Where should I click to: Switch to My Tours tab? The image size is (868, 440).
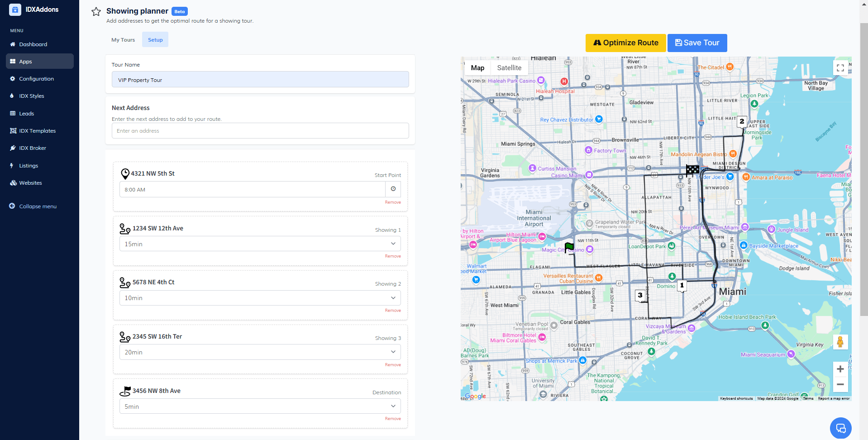(x=123, y=40)
